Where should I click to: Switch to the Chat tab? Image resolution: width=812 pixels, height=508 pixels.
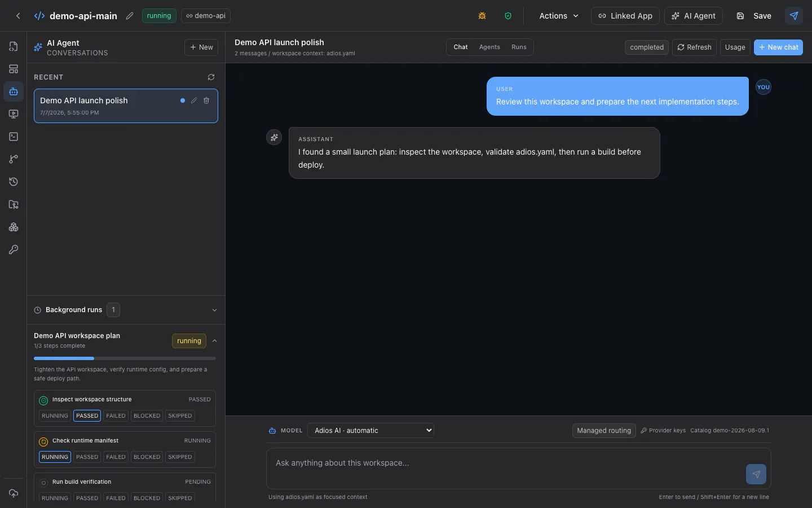[x=461, y=47]
